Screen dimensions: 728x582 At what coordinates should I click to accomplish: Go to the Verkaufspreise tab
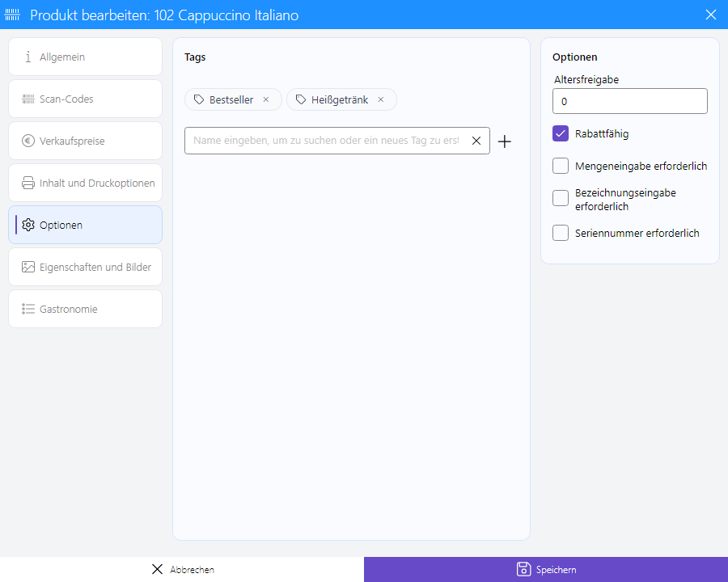[x=86, y=141]
